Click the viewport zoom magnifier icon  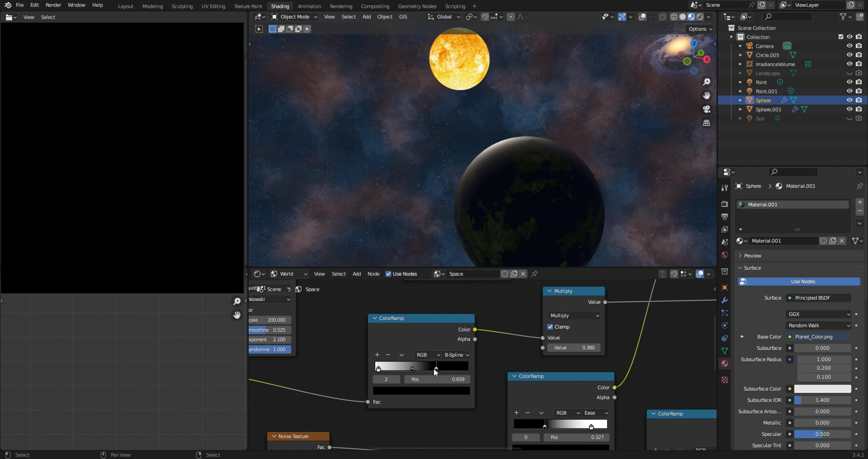706,82
